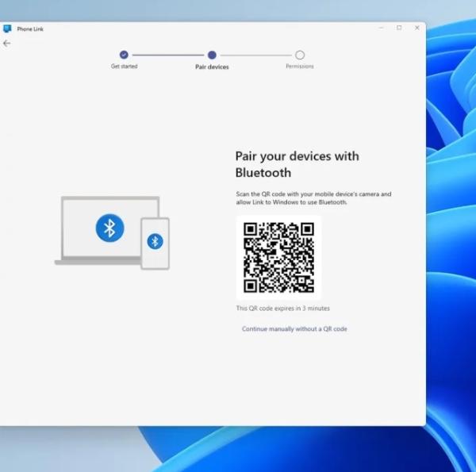Click the Pair devices step circle
476x472 pixels.
212,55
